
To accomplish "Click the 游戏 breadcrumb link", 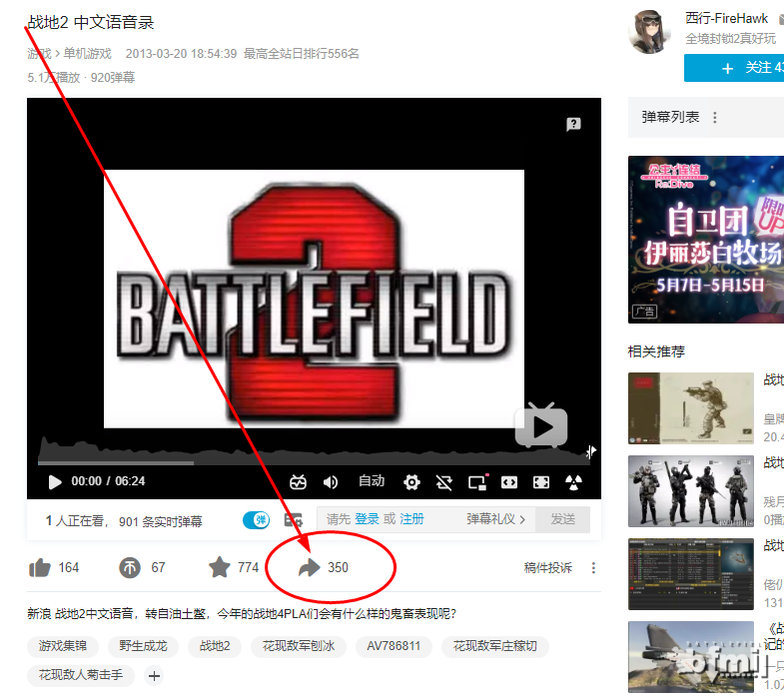I will 39,54.
